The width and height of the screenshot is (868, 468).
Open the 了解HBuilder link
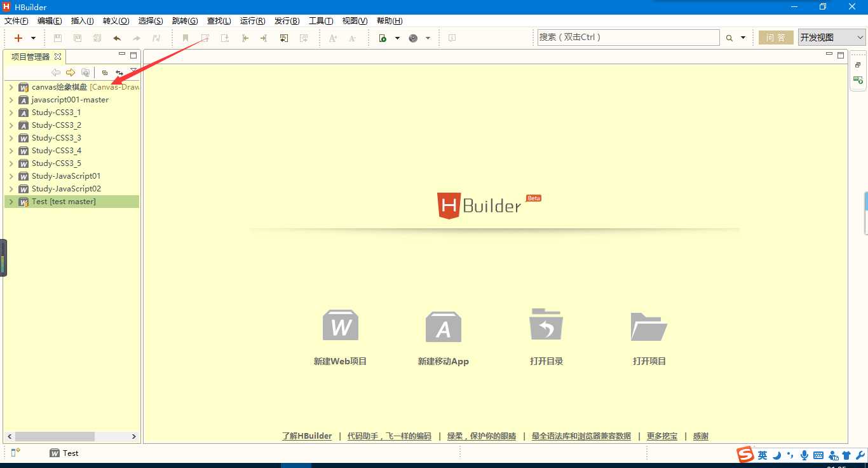(x=307, y=436)
